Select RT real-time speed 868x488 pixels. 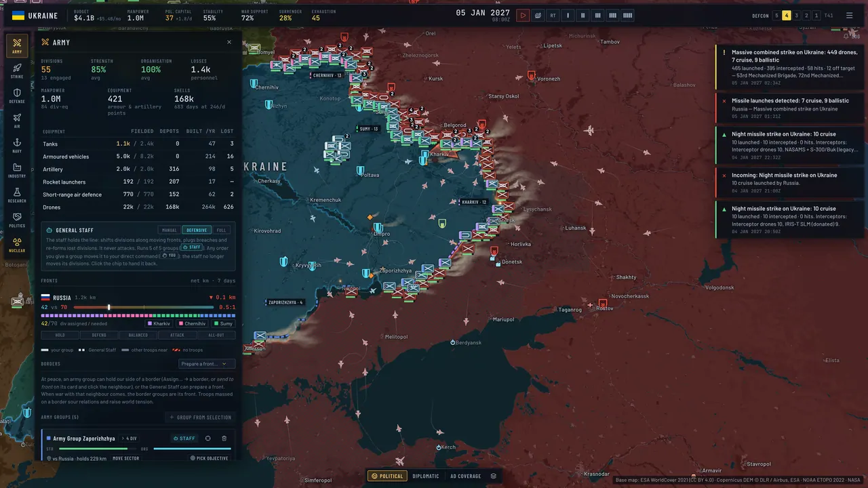click(x=553, y=15)
